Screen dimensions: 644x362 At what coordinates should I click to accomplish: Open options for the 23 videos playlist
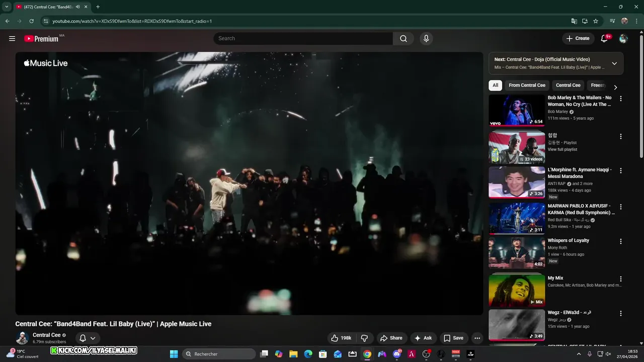[620, 136]
